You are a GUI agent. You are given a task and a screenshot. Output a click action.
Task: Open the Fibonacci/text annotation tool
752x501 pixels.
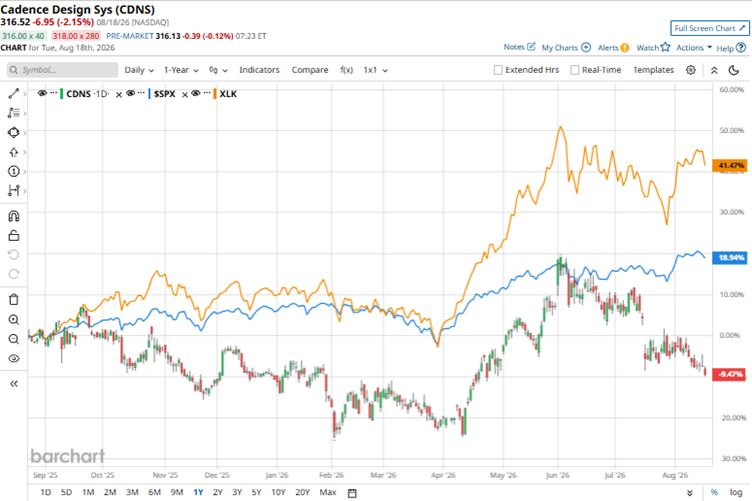13,113
